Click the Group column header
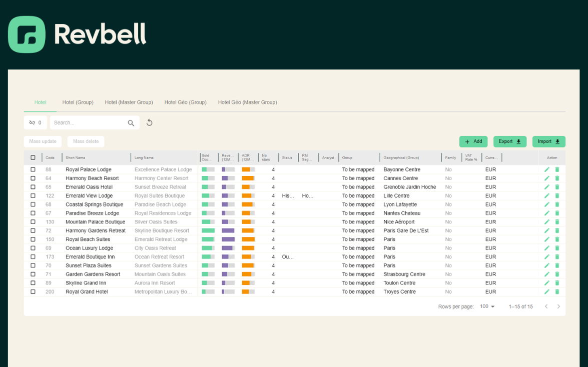 tap(347, 157)
